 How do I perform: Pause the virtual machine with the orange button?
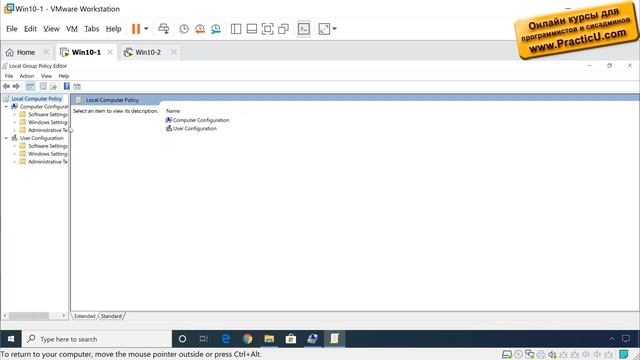click(136, 29)
